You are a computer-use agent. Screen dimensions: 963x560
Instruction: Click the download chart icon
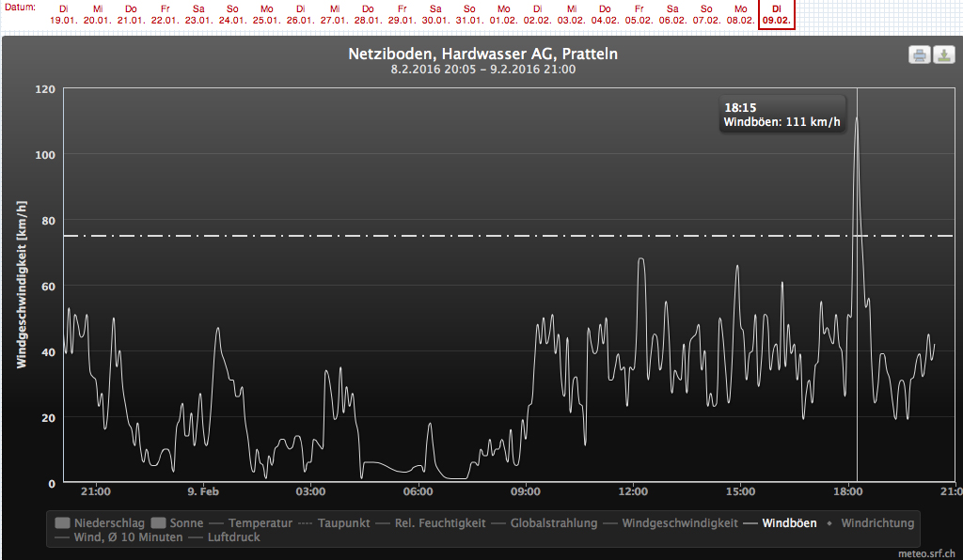[943, 55]
